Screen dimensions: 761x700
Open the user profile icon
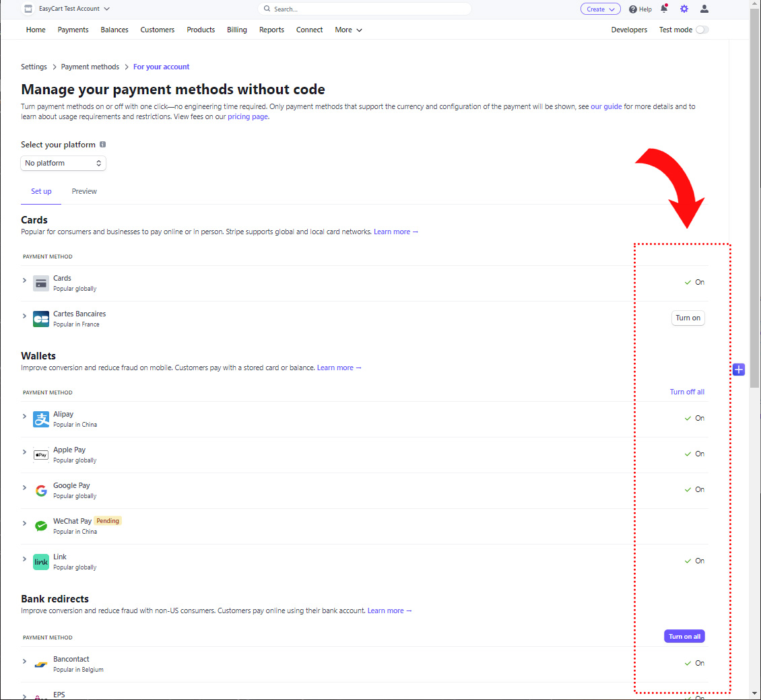coord(704,9)
